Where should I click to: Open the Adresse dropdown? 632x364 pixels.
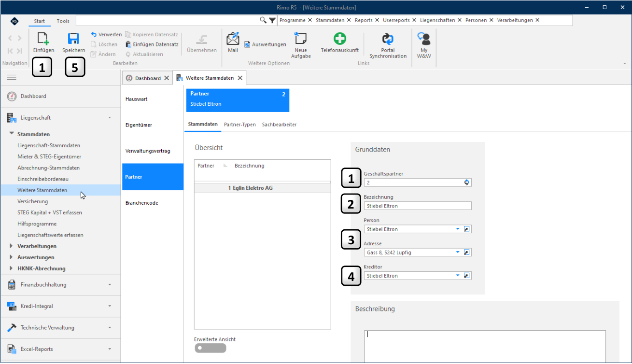coord(458,252)
